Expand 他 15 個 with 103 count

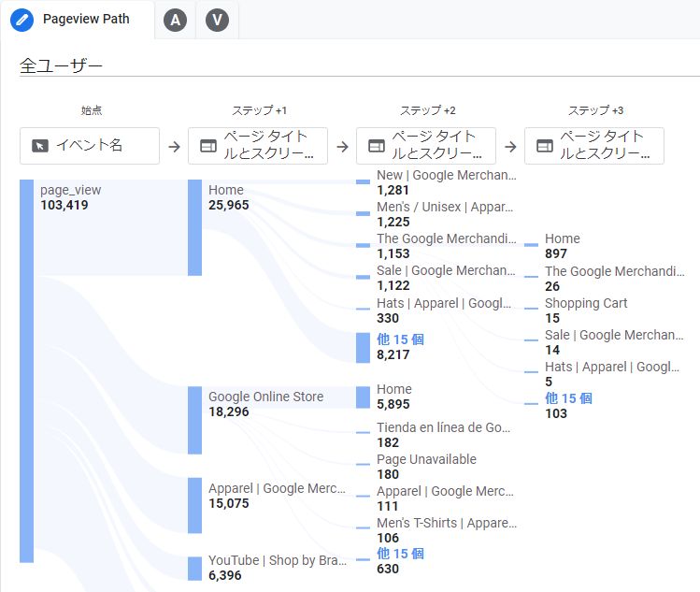pyautogui.click(x=568, y=398)
